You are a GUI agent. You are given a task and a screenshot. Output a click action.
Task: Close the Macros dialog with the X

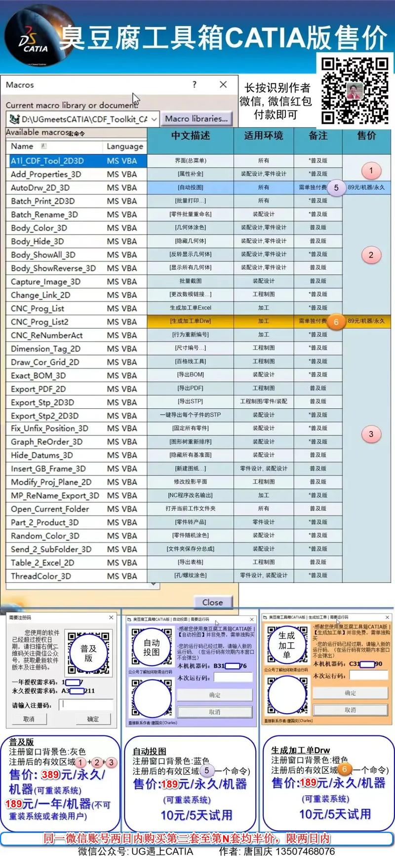223,84
